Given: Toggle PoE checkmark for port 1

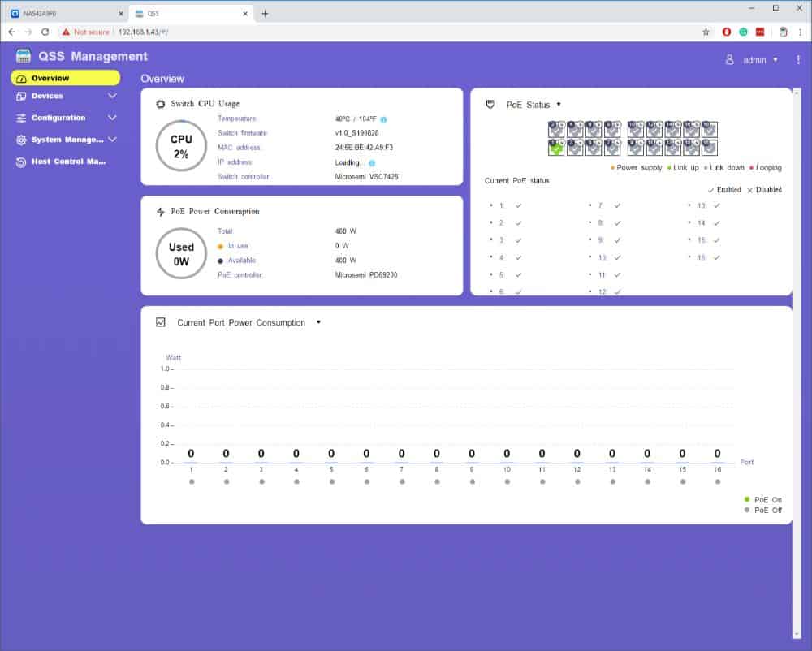Looking at the screenshot, I should tap(518, 205).
